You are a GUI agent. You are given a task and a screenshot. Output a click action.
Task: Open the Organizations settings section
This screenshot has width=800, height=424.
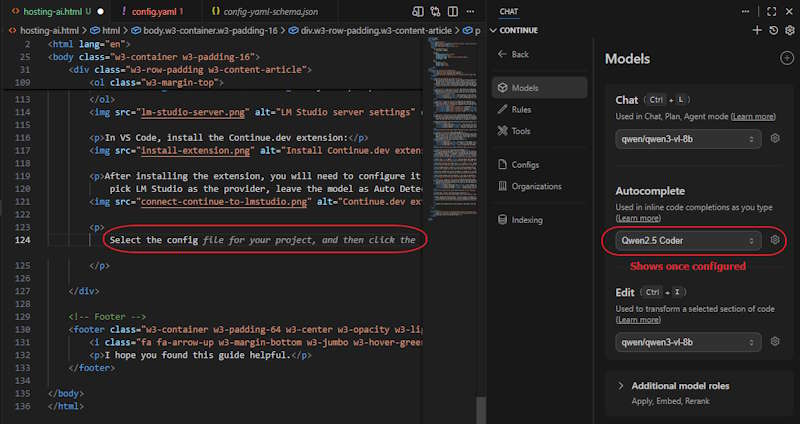(539, 186)
